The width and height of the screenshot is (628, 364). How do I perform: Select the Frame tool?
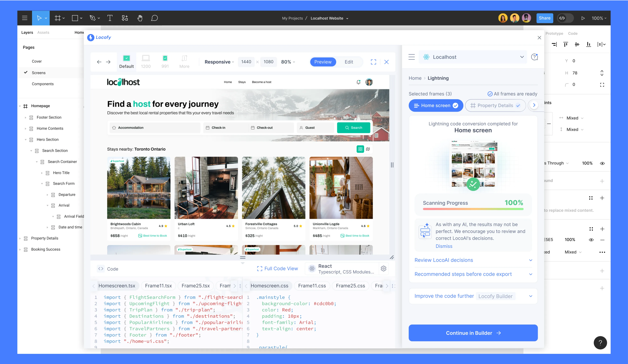click(58, 18)
